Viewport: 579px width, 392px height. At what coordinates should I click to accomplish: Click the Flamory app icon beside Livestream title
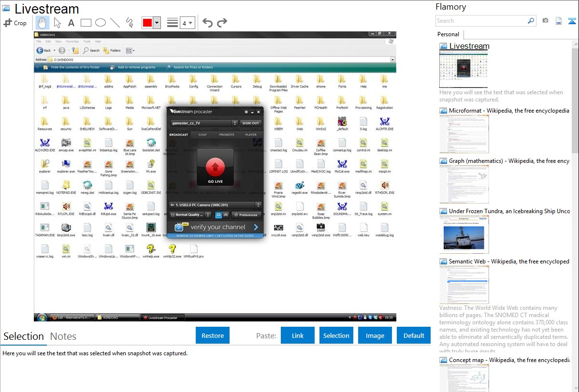[x=6, y=9]
